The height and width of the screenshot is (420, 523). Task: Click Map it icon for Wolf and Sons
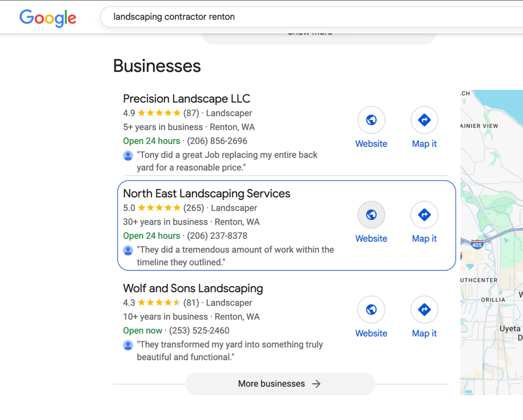click(x=424, y=310)
